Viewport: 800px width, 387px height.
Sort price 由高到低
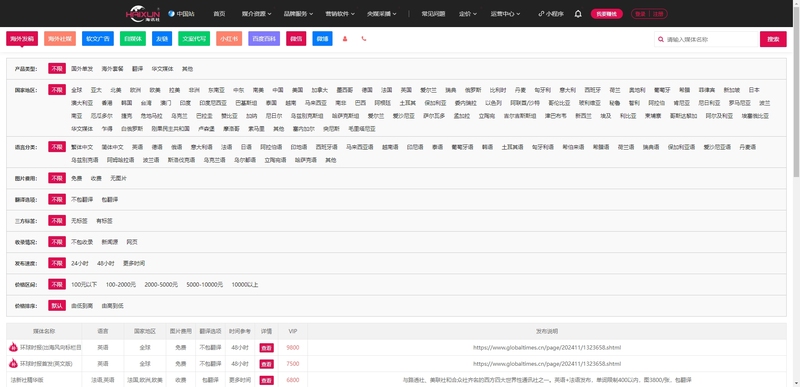112,306
